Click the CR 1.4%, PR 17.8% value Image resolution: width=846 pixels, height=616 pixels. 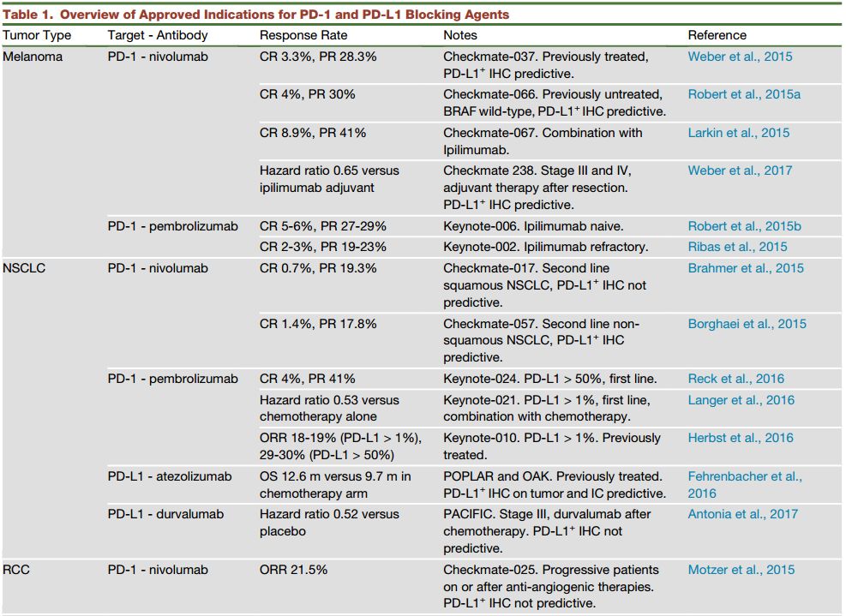pos(318,324)
